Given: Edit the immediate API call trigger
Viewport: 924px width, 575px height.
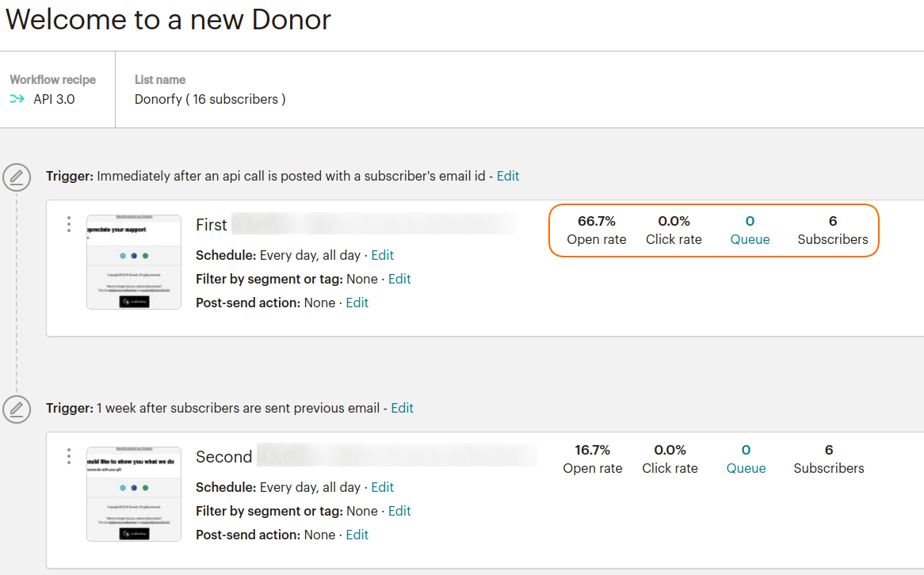Looking at the screenshot, I should click(x=507, y=176).
